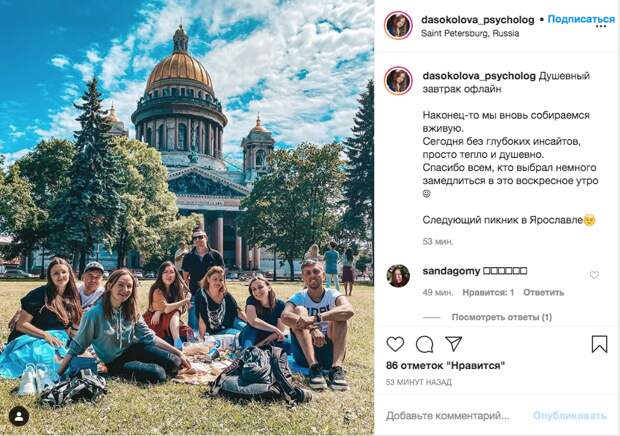620x436 pixels.
Task: Like sandagomy's comment with the small heart
Action: 594,275
